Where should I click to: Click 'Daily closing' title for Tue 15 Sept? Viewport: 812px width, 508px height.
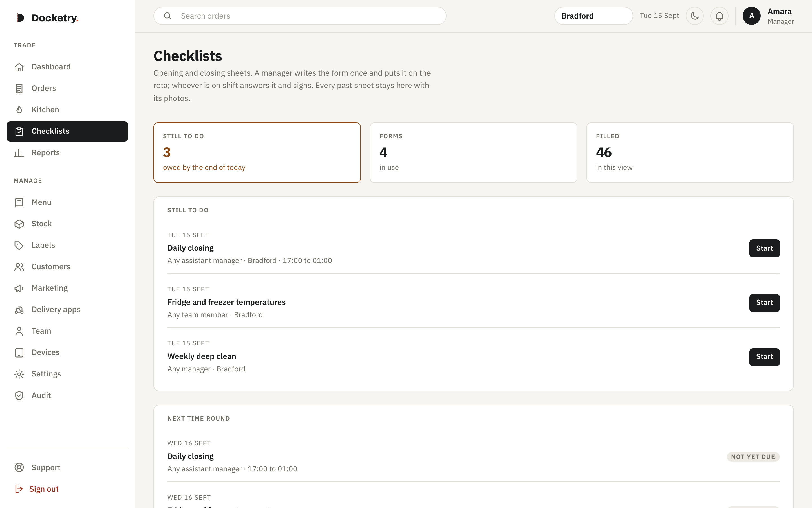pyautogui.click(x=191, y=248)
